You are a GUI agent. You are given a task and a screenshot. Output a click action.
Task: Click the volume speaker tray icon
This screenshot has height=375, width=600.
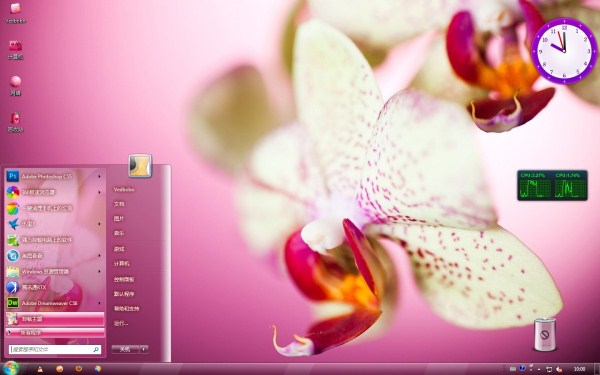point(559,369)
